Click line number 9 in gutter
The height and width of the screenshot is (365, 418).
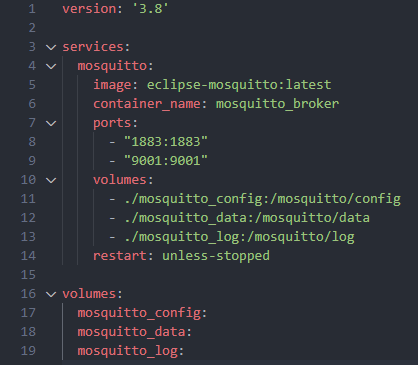32,161
